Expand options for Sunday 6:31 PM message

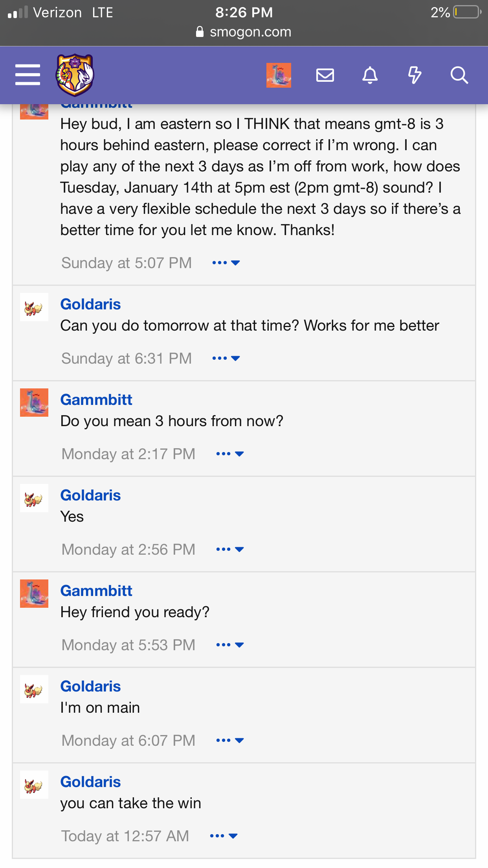(226, 358)
